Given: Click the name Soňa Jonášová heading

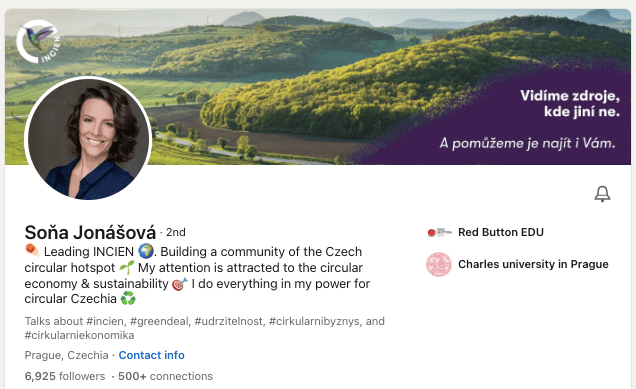Looking at the screenshot, I should click(90, 232).
